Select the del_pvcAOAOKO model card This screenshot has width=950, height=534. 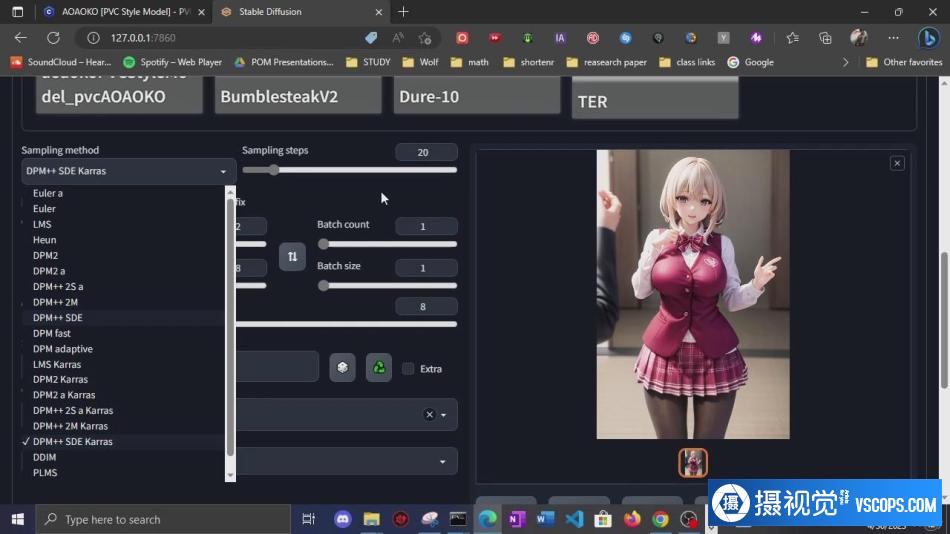tap(119, 96)
